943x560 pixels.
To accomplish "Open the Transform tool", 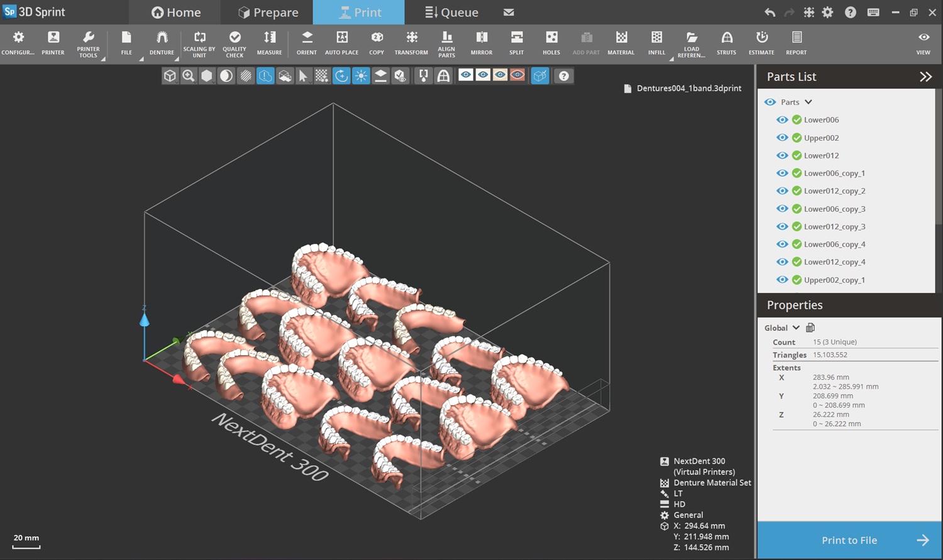I will (x=411, y=42).
